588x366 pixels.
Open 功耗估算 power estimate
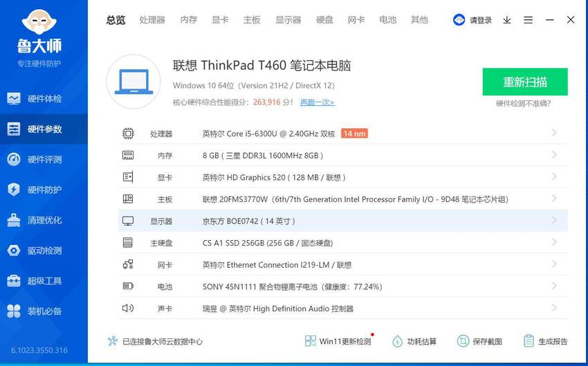[x=414, y=341]
